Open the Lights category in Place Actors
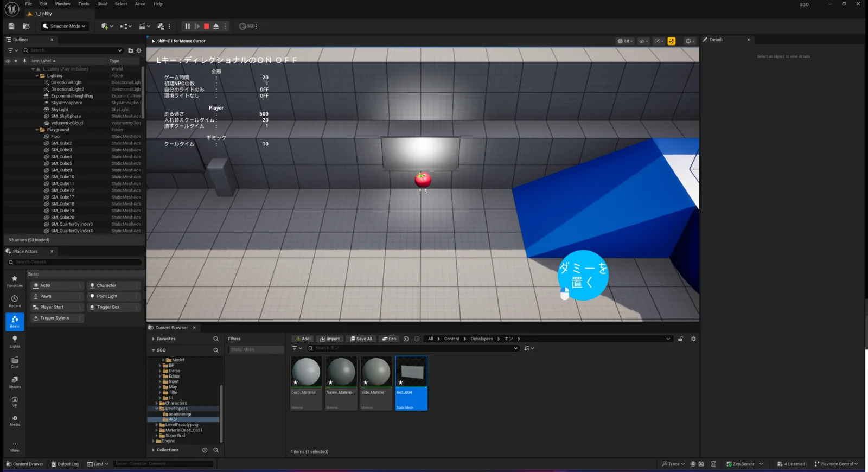 [15, 341]
